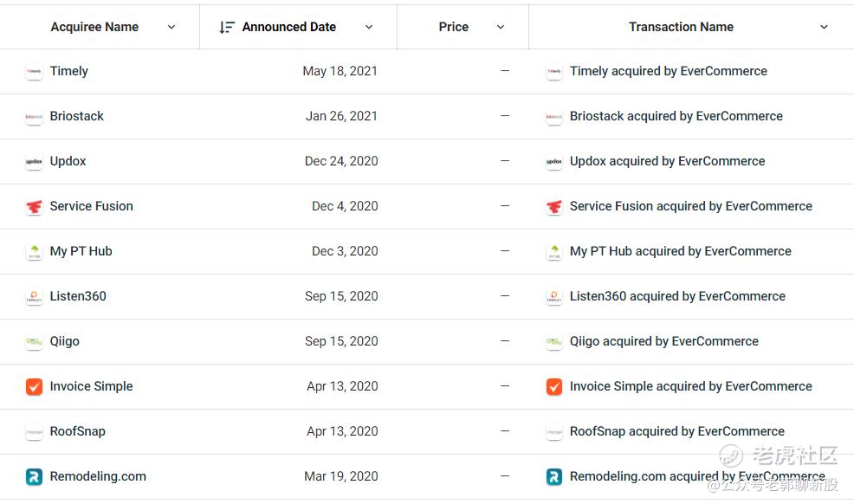Click the Listen360 logo in Acquiree column
Image resolution: width=854 pixels, height=504 pixels.
pyautogui.click(x=34, y=297)
